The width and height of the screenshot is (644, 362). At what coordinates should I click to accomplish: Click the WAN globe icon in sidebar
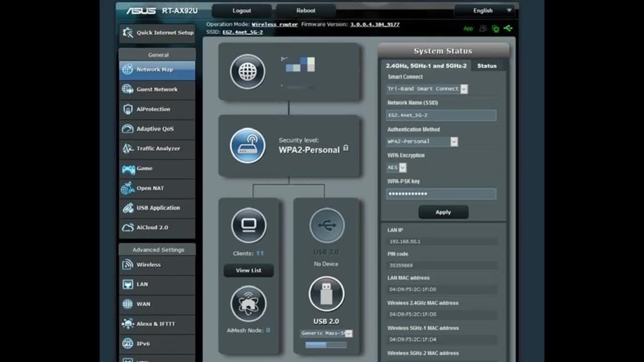point(128,304)
